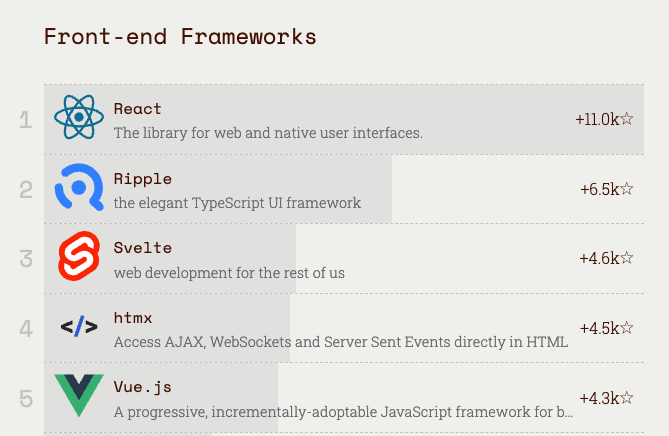Open the htmx project link
Image resolution: width=669 pixels, height=436 pixels.
click(x=133, y=318)
